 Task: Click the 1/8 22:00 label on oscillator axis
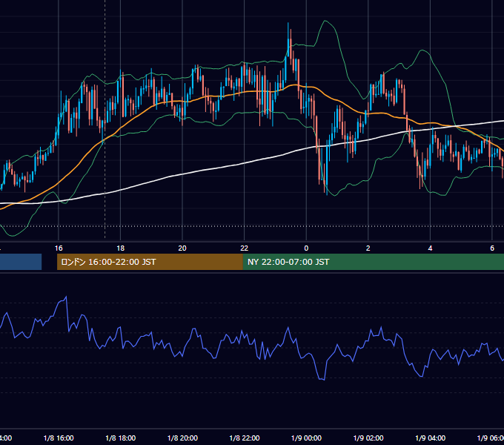[x=245, y=438]
